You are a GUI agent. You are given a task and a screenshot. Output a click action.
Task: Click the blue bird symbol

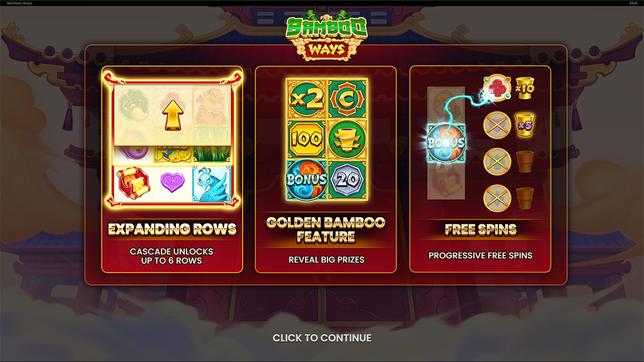212,183
